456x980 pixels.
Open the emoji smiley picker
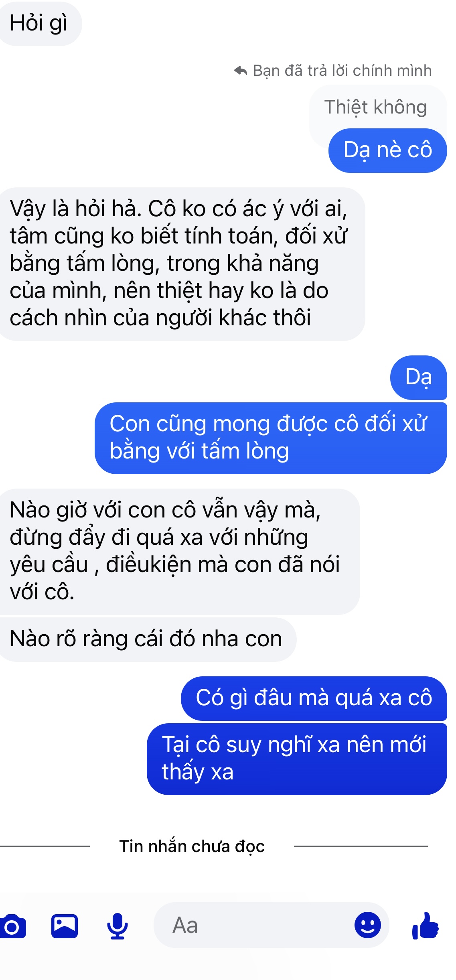pos(367,925)
